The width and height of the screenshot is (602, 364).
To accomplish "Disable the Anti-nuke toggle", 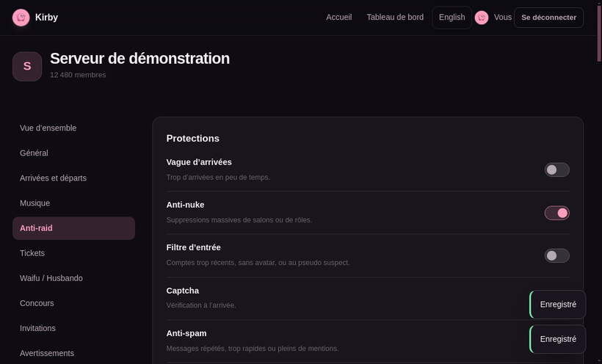I will pos(556,213).
